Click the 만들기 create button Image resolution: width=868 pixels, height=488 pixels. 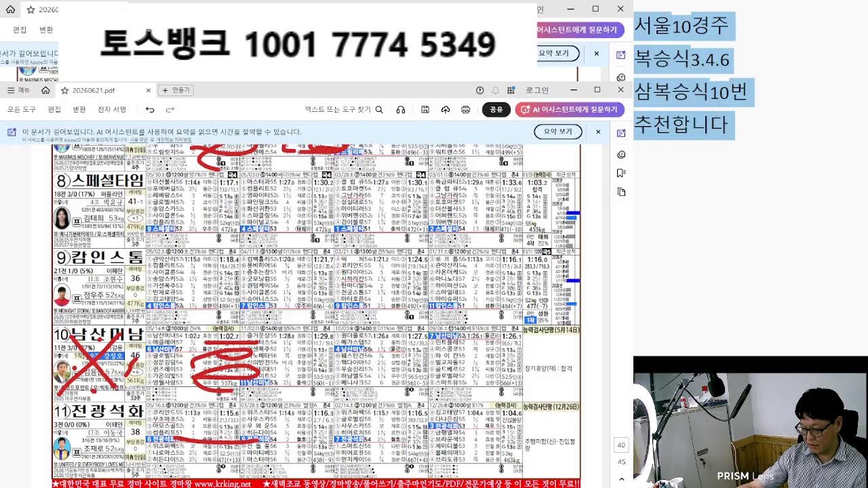[x=176, y=90]
